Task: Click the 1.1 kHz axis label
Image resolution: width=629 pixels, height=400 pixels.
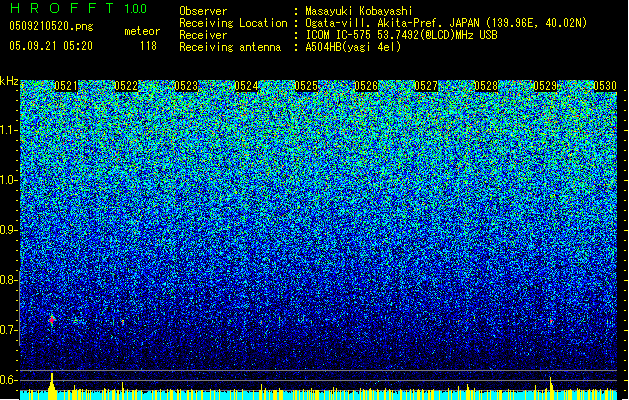Action: tap(9, 130)
